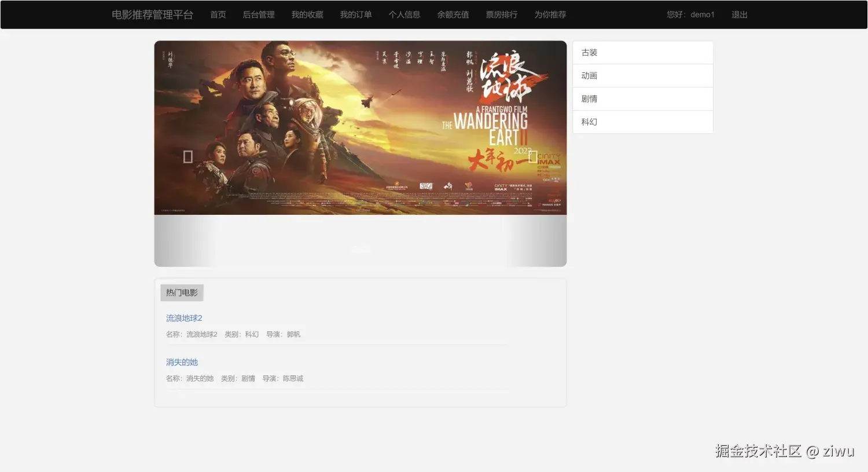View 个人信息 page
Viewport: 868px width, 472px height.
[x=404, y=14]
